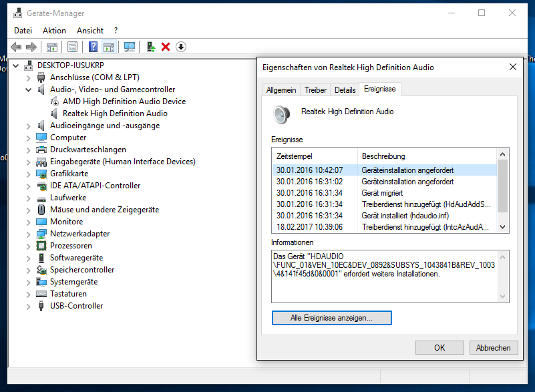Viewport: 535px width, 392px height.
Task: Click the Tastaturen keyboard icon
Action: point(41,294)
